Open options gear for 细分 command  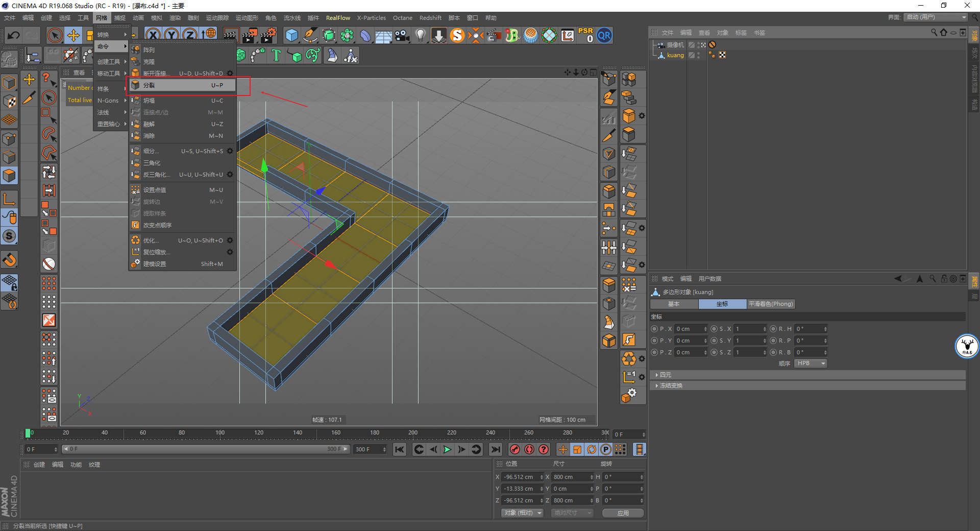click(230, 151)
